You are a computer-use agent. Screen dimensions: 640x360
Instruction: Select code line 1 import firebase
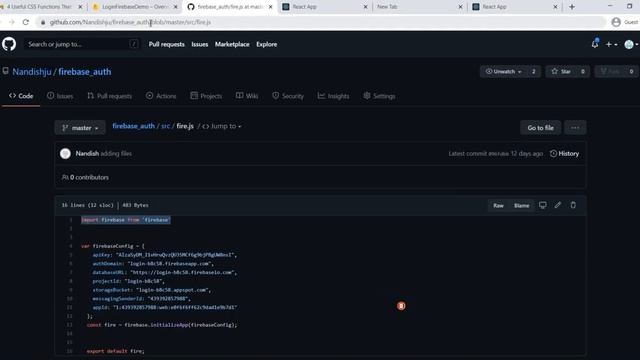point(125,220)
